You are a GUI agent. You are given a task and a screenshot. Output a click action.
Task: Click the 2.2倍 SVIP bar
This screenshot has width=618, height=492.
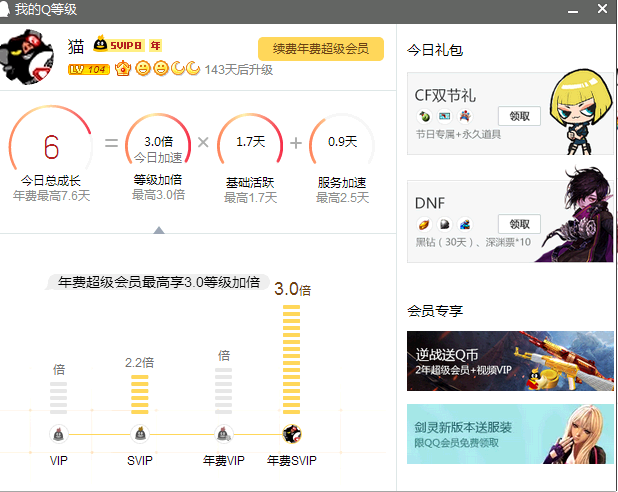tap(140, 394)
